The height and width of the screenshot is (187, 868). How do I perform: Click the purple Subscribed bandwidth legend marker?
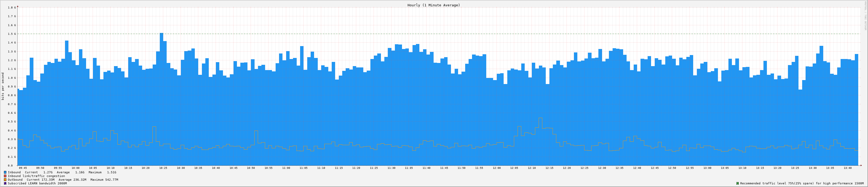tap(5, 183)
